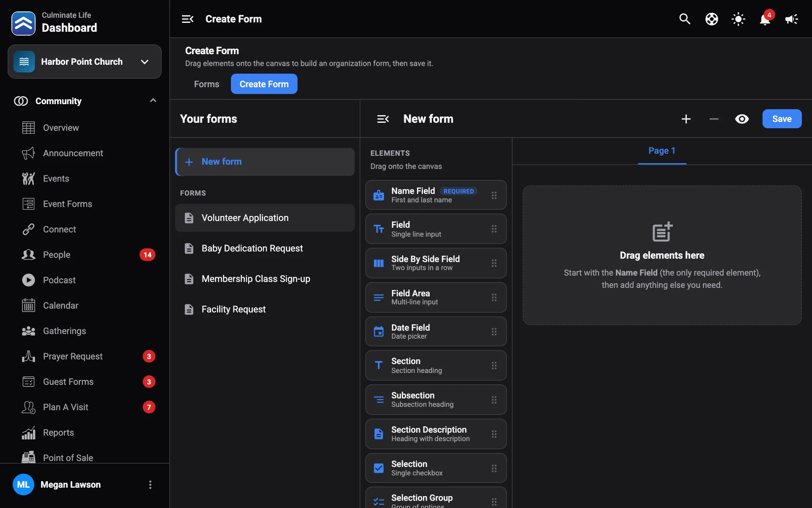Toggle form preview with eye icon

click(742, 119)
